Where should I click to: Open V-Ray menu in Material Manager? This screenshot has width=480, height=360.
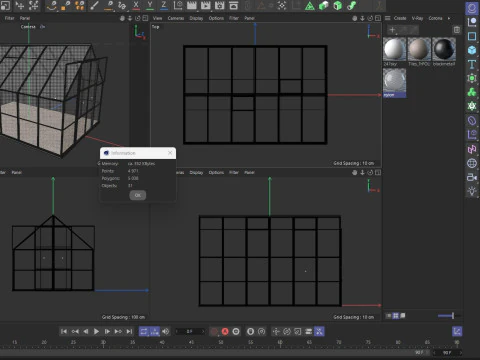click(417, 18)
